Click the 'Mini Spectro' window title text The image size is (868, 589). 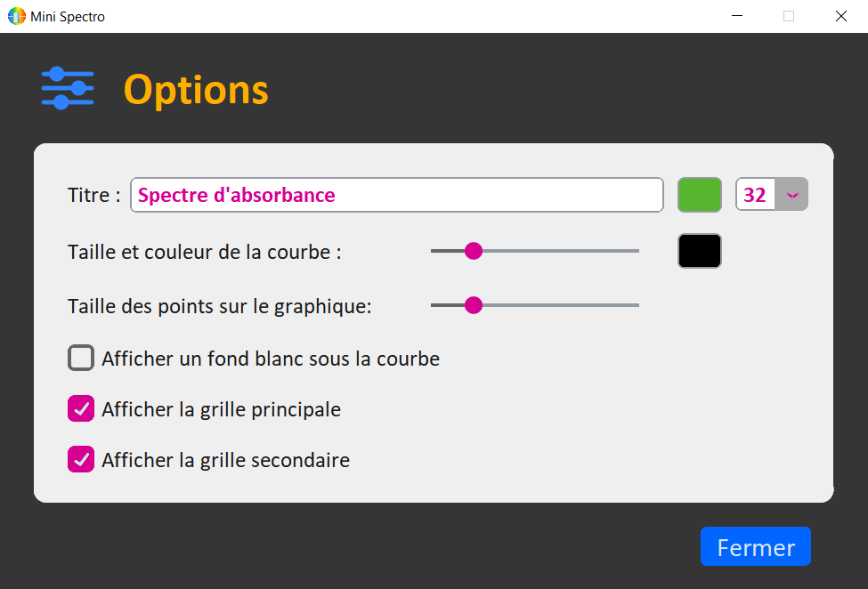[68, 16]
